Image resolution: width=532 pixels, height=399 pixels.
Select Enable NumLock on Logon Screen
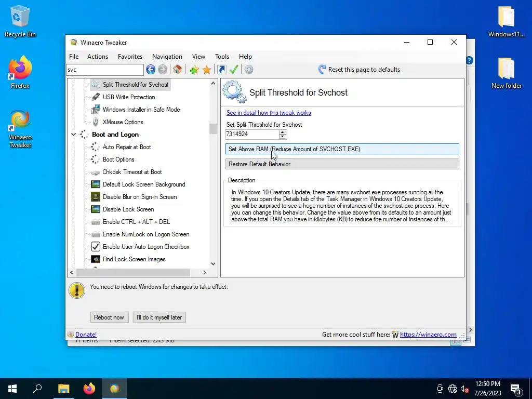click(x=146, y=234)
